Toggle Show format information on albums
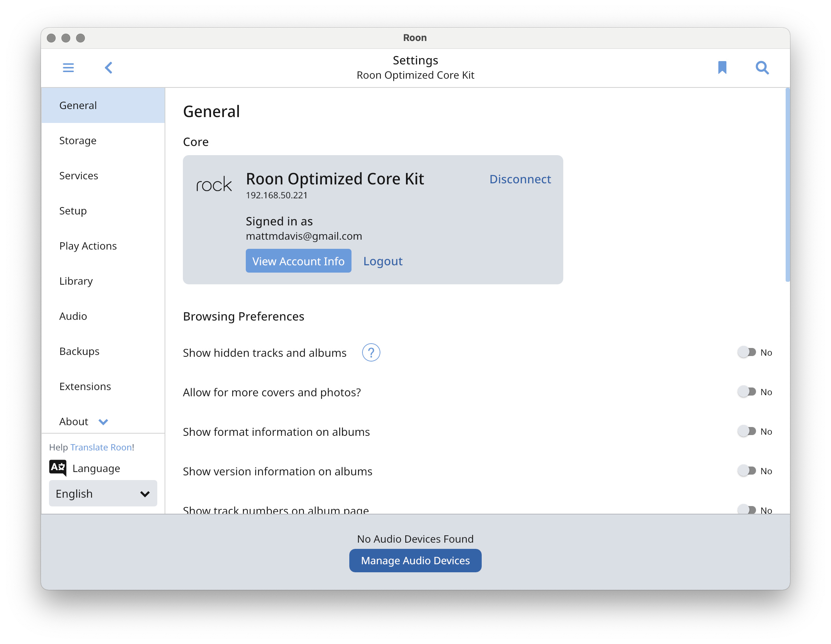 point(747,431)
